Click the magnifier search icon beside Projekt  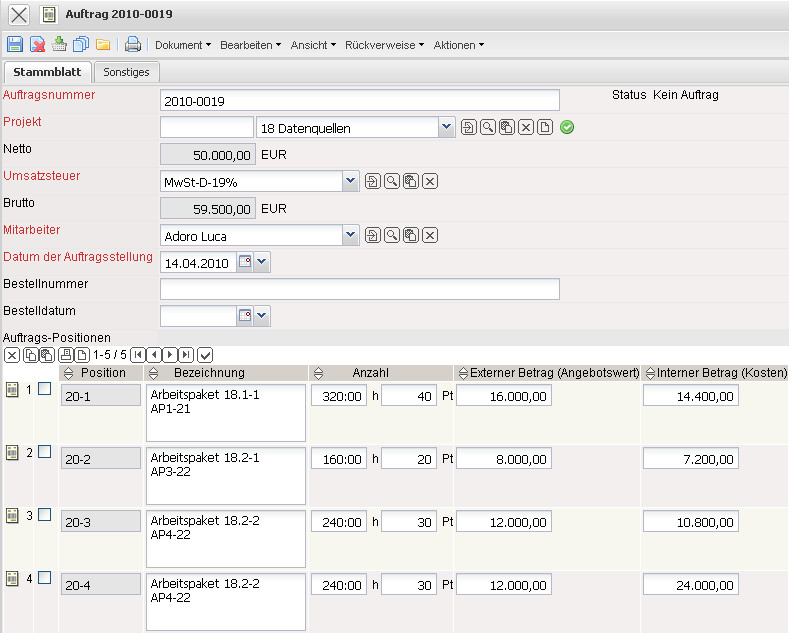click(x=488, y=127)
